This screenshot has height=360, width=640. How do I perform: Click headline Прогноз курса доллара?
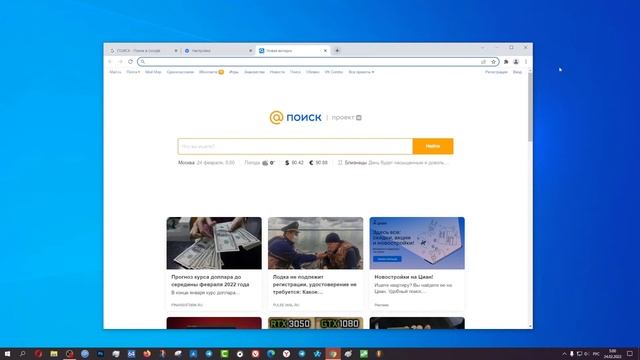[210, 280]
